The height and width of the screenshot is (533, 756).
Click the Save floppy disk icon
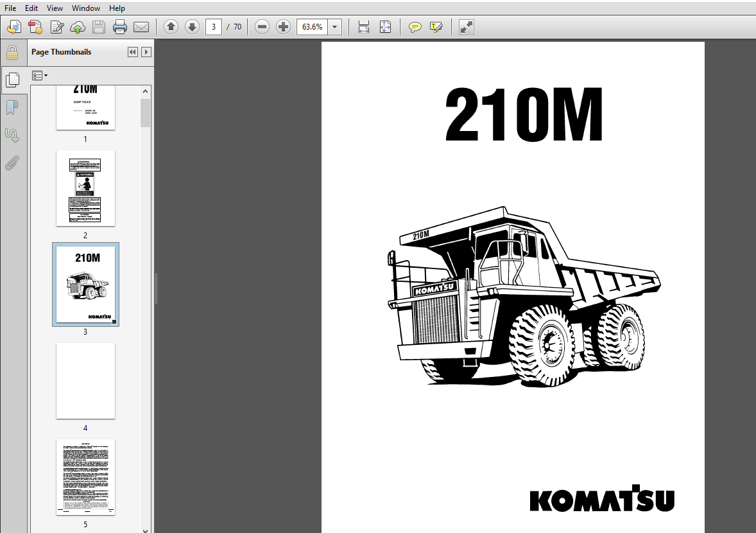coord(99,27)
